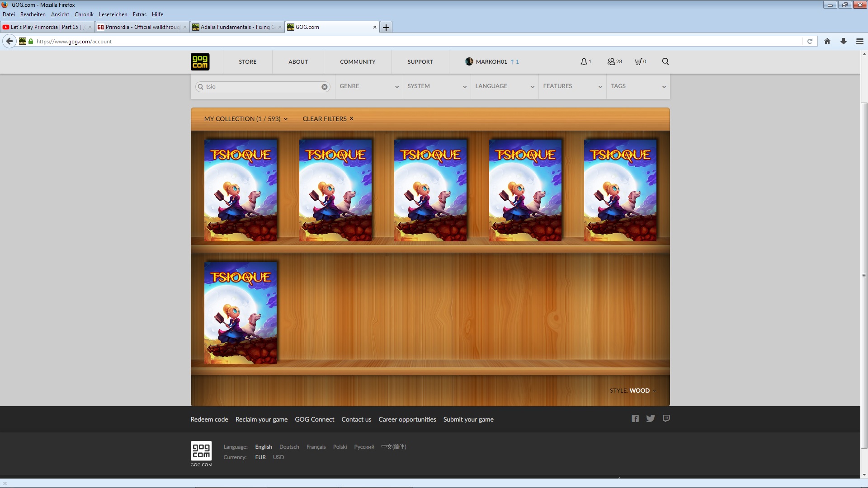Click the padlock site security icon
Screen dimensions: 868x488
[x=31, y=41]
